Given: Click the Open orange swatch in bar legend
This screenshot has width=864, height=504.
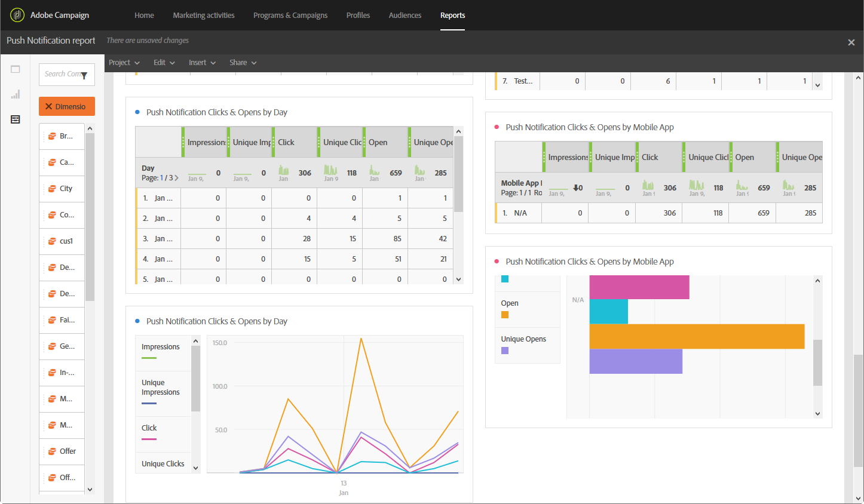Looking at the screenshot, I should coord(505,315).
